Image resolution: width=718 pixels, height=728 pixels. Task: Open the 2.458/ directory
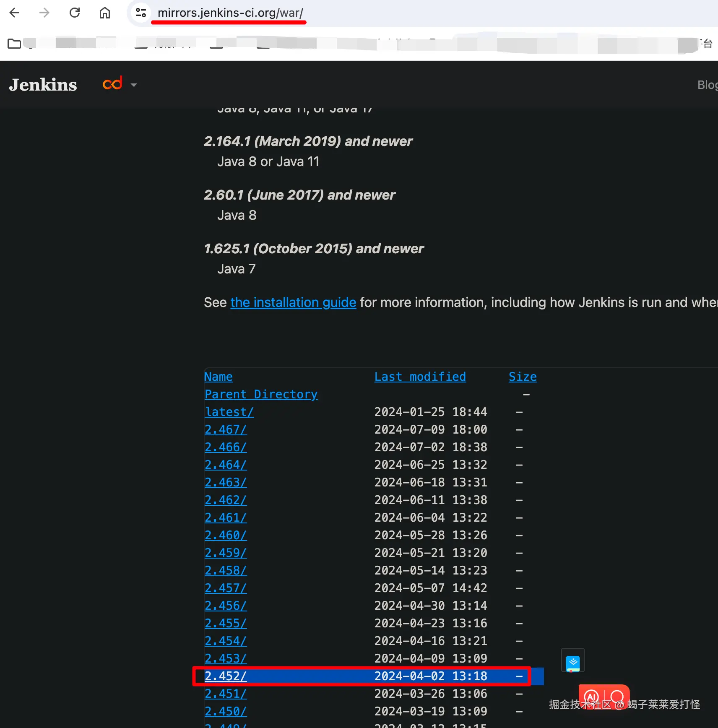226,570
